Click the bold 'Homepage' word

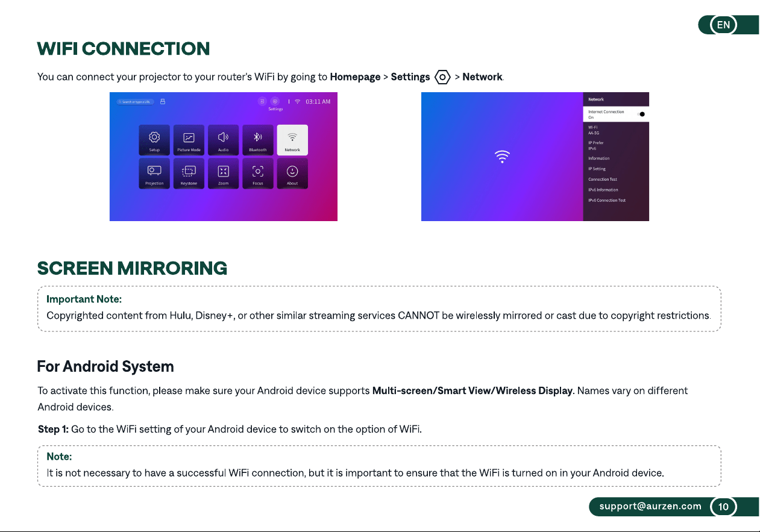355,77
